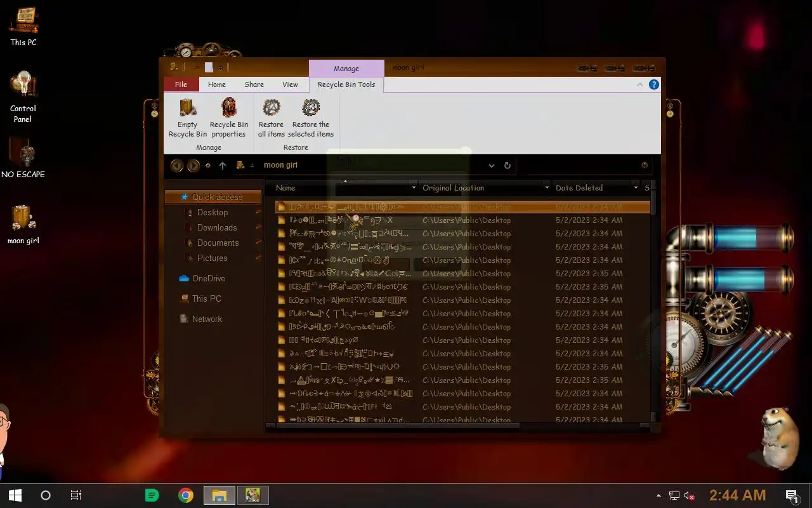This screenshot has width=812, height=508.
Task: Launch Google Chrome from taskbar
Action: pyautogui.click(x=185, y=495)
